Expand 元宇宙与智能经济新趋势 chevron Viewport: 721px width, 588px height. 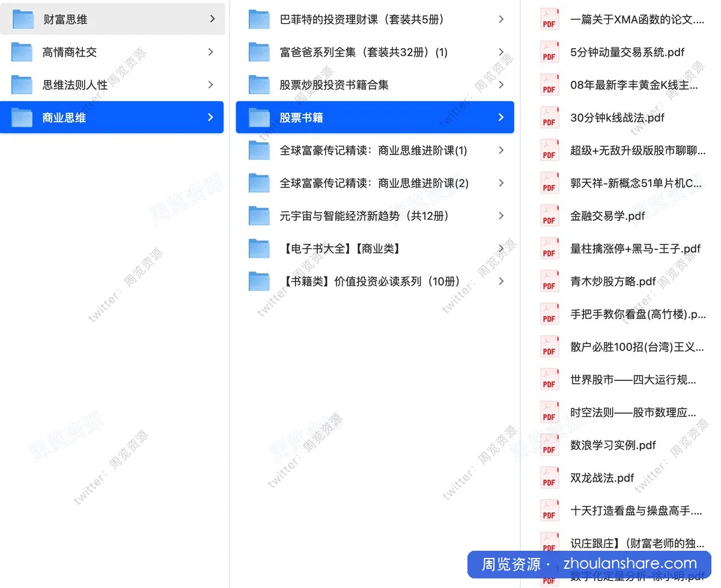[x=501, y=216]
